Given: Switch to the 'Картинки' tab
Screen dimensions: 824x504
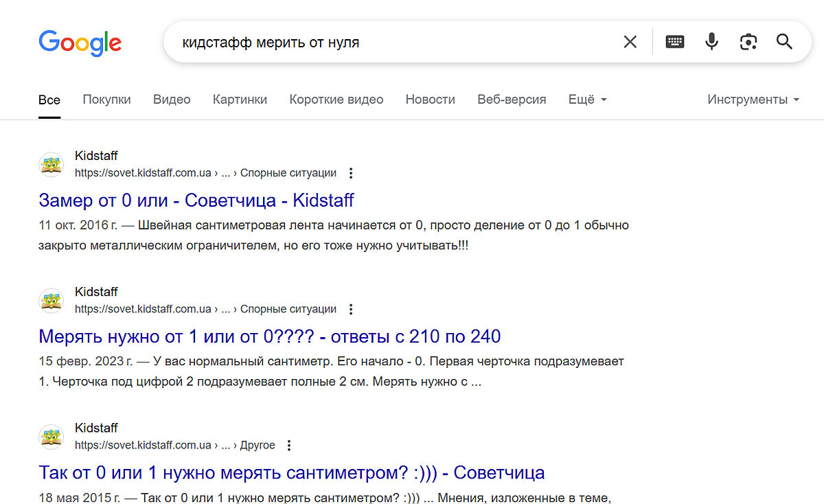Looking at the screenshot, I should [x=240, y=100].
